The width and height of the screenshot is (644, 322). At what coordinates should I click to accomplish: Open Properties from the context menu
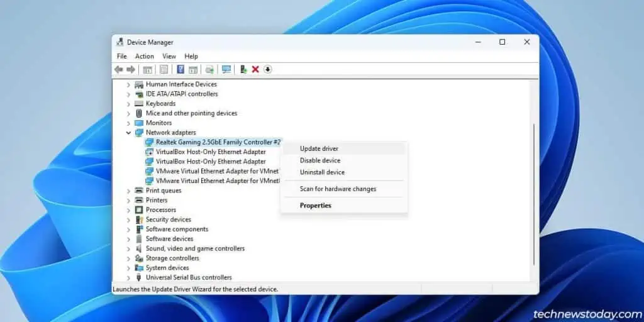(344, 206)
